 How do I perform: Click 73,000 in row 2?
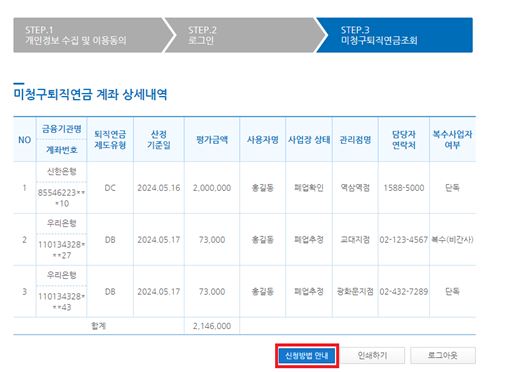212,240
